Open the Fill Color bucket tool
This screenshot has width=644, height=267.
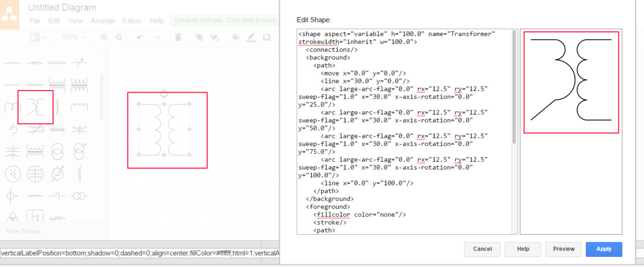pyautogui.click(x=236, y=37)
